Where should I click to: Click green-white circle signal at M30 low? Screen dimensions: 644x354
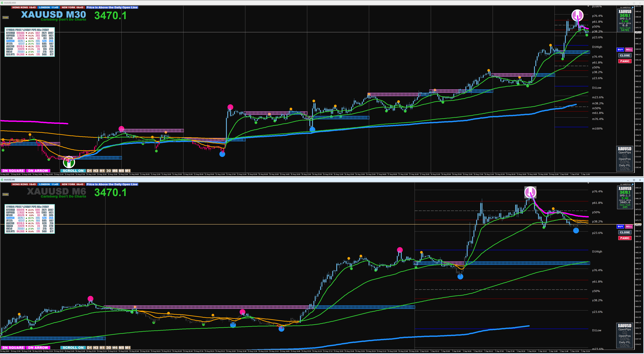(x=69, y=162)
